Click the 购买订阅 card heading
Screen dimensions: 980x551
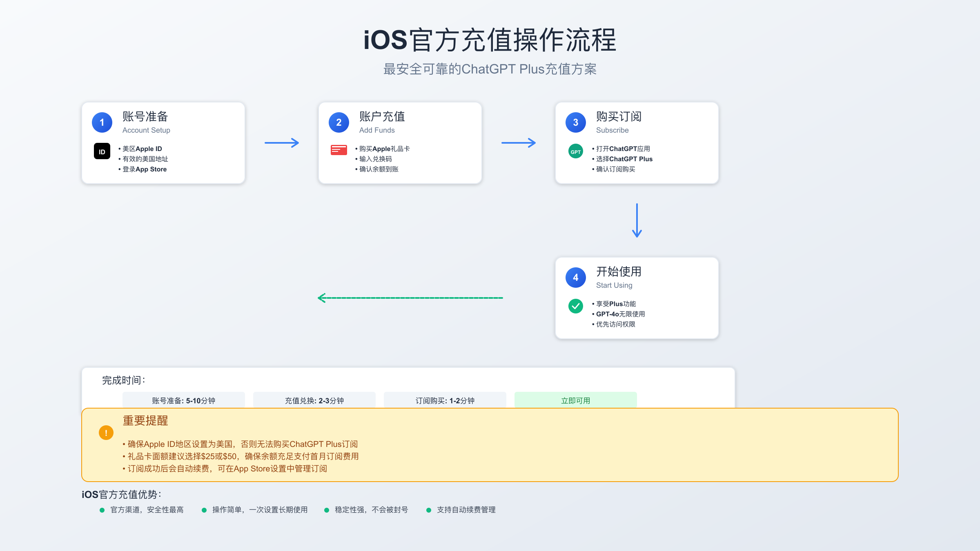(619, 117)
